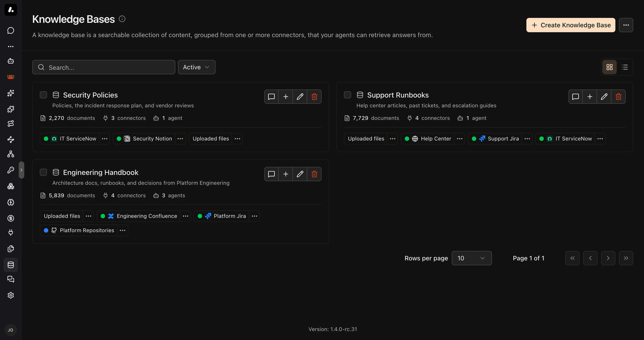Viewport: 644px width, 340px height.
Task: Chat with the Security Policies knowledge base
Action: click(271, 96)
